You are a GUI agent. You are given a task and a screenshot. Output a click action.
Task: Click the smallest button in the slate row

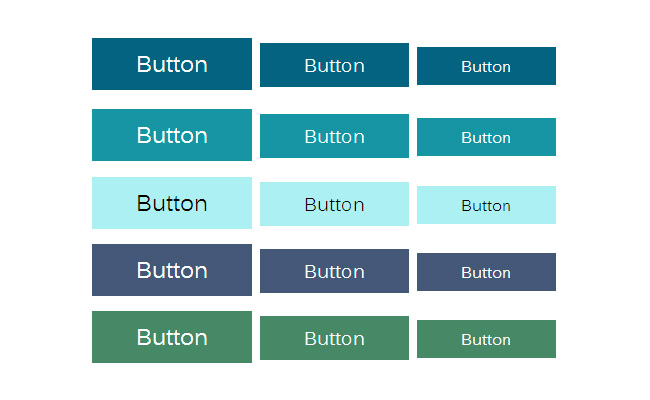coord(486,272)
